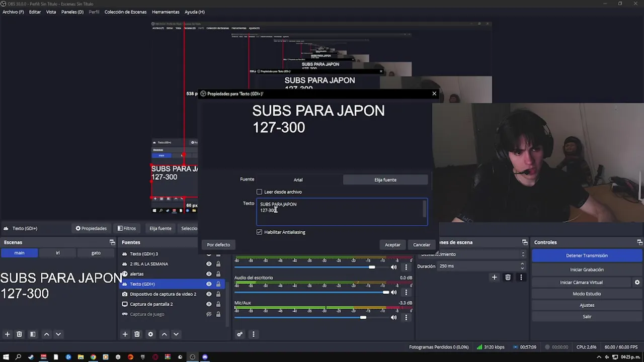Select Dispositivo de captura de video 2 source
This screenshot has width=644, height=362.
(163, 294)
